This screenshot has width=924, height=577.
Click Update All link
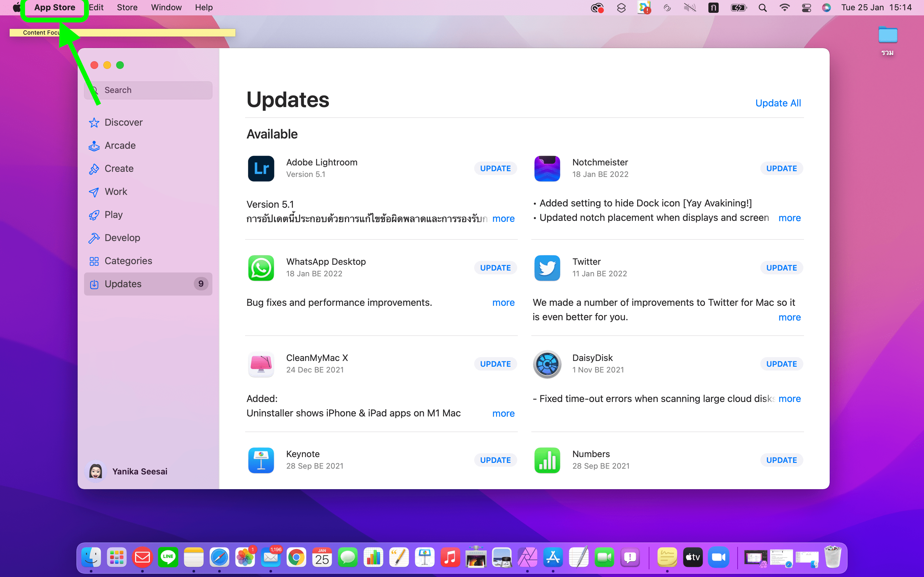click(778, 103)
